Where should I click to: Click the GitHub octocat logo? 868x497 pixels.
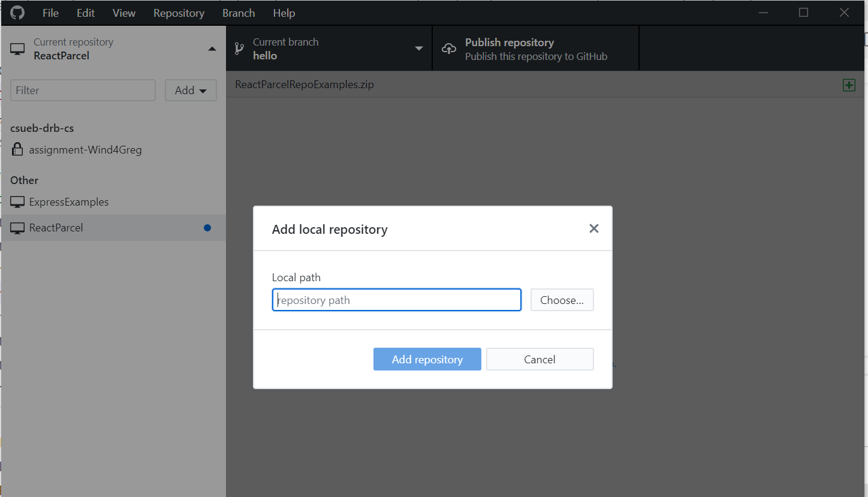[17, 12]
